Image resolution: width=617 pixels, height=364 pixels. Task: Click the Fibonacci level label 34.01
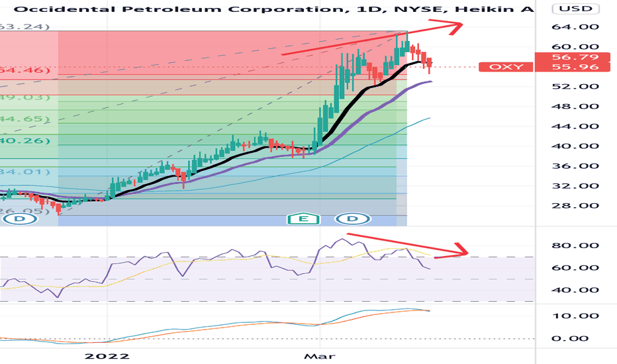(x=24, y=171)
